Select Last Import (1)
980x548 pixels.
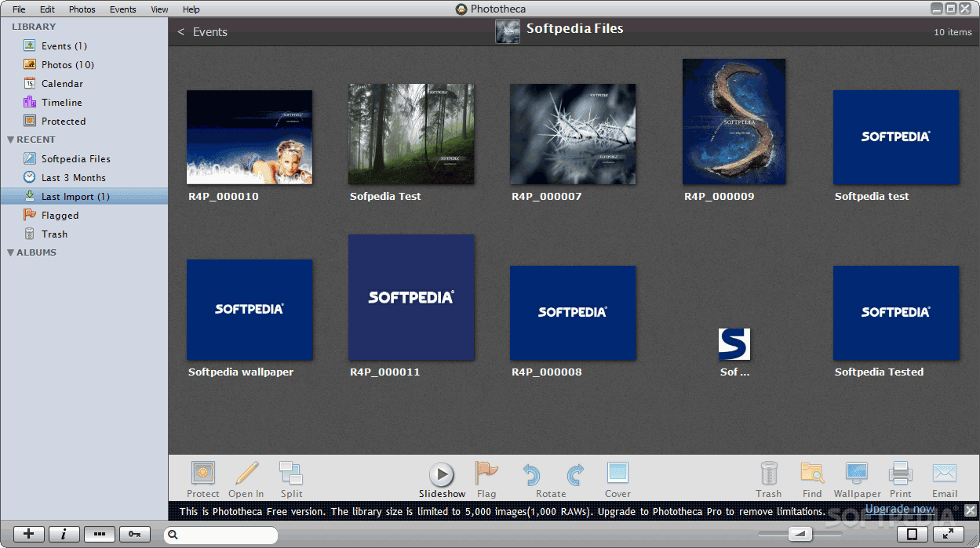pos(84,197)
